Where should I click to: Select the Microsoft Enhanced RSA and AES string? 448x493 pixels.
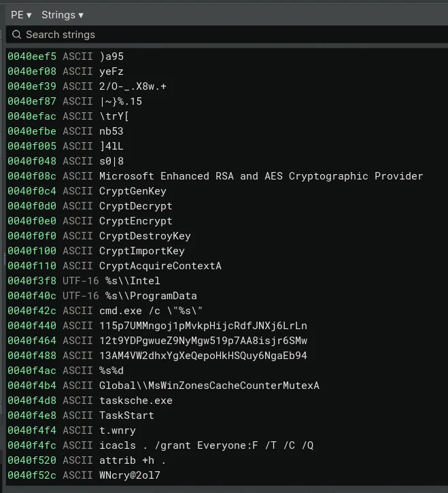[x=261, y=176]
